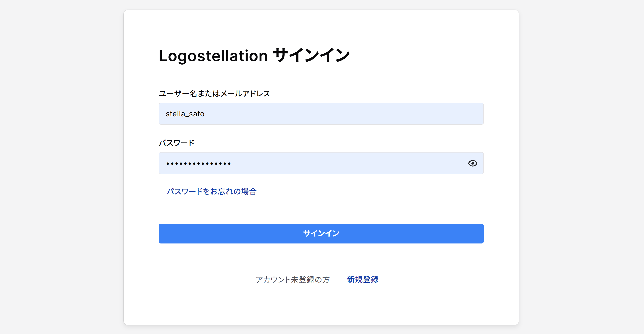The width and height of the screenshot is (644, 334).
Task: Select the ユーザー名またはメールアドレス label
Action: tap(215, 94)
